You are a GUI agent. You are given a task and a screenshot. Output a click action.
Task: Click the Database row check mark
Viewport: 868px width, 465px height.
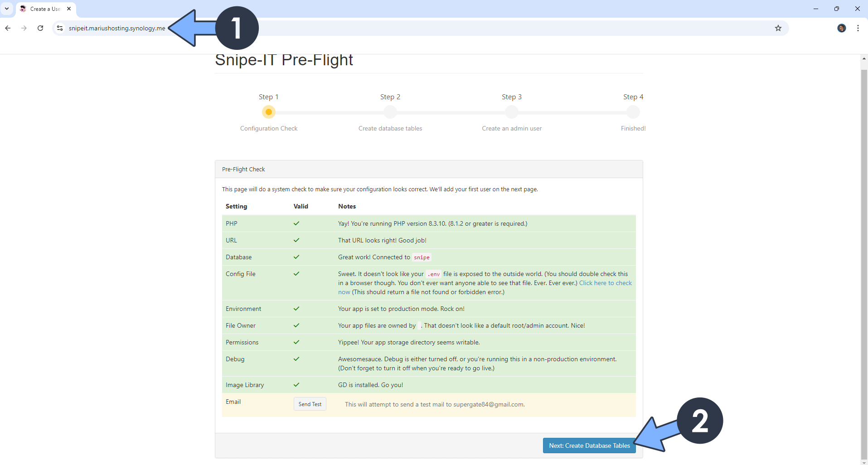[x=296, y=257]
